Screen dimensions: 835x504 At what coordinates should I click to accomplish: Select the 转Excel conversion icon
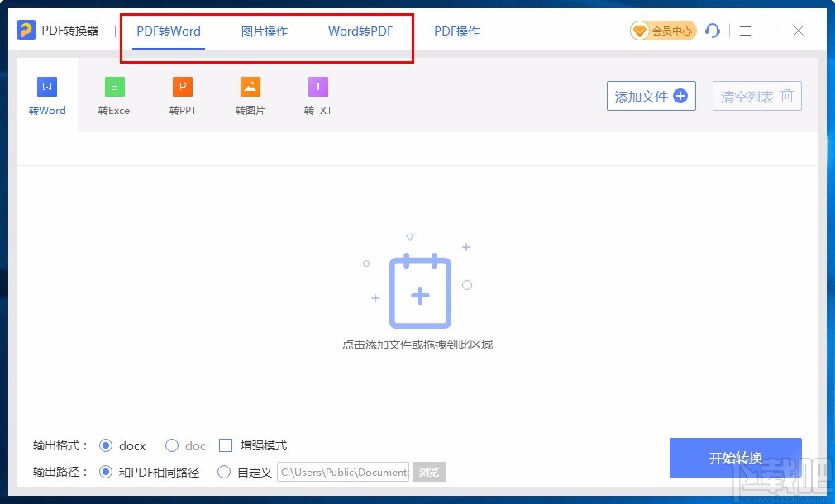click(x=114, y=85)
